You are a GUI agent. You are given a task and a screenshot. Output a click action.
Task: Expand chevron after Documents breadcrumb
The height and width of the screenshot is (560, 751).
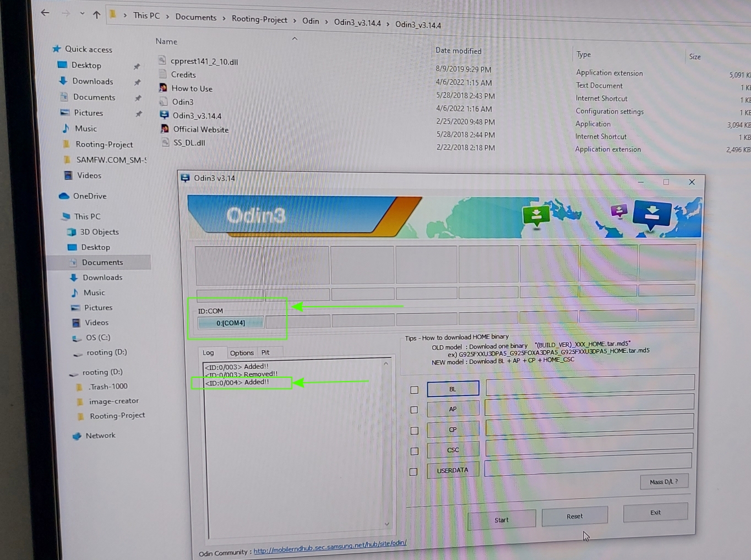pos(224,18)
